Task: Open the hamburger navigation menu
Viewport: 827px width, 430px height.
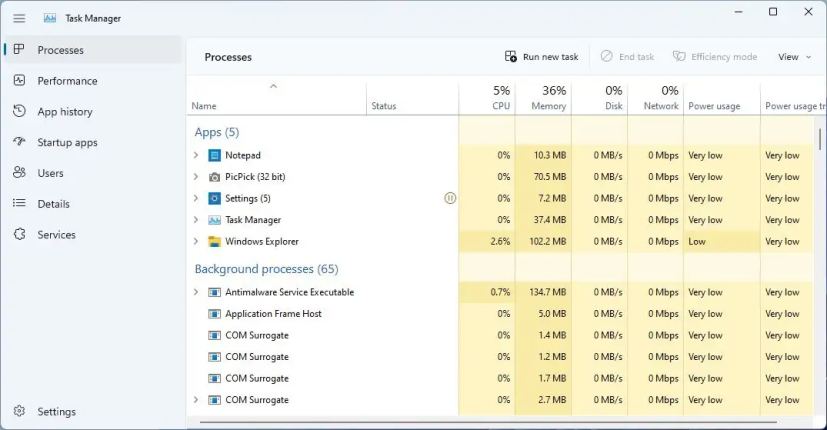Action: [x=19, y=18]
